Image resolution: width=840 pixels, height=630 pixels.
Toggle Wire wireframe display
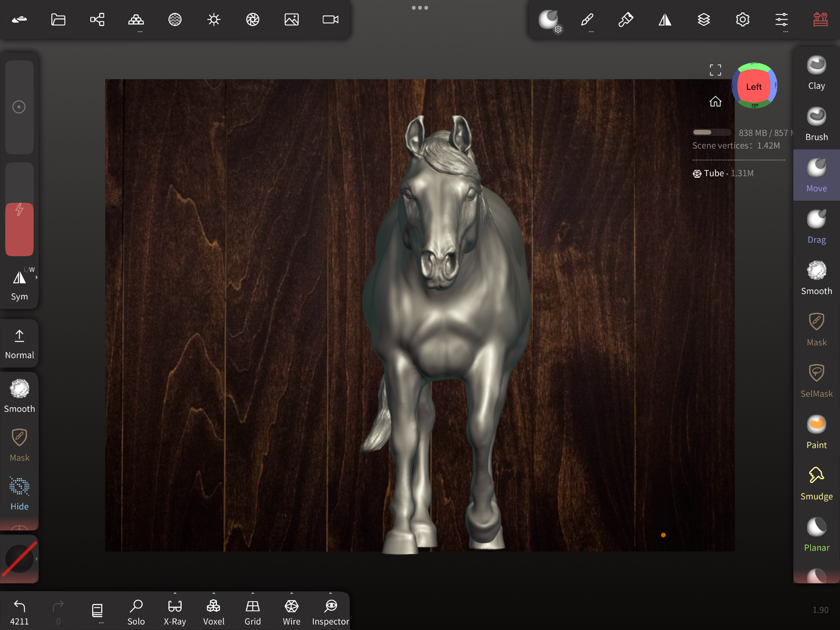pyautogui.click(x=291, y=611)
